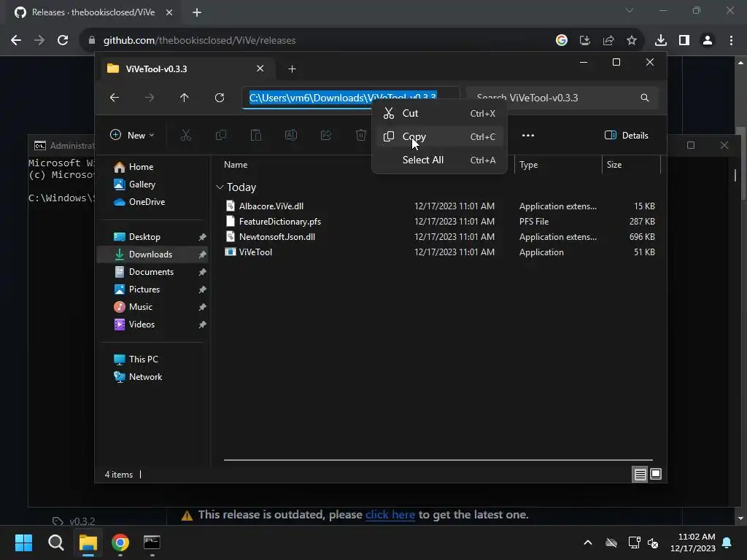Open the Chrome profile icon
Screen dimensions: 747x560
tap(708, 41)
